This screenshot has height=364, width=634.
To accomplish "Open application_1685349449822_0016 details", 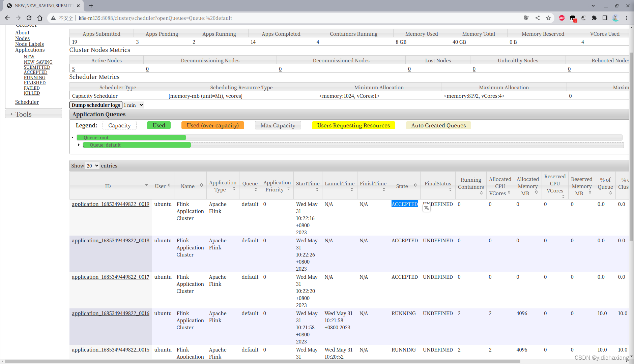I will [111, 313].
